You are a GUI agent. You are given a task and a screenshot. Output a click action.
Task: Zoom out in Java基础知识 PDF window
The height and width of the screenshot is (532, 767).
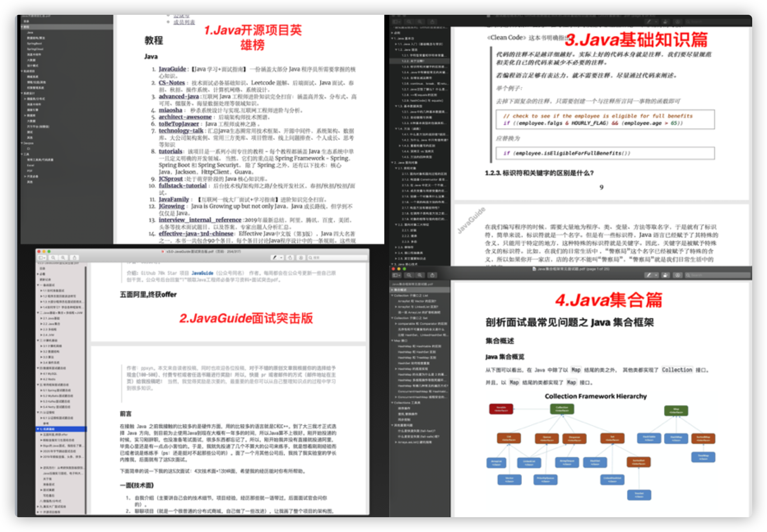(x=409, y=22)
